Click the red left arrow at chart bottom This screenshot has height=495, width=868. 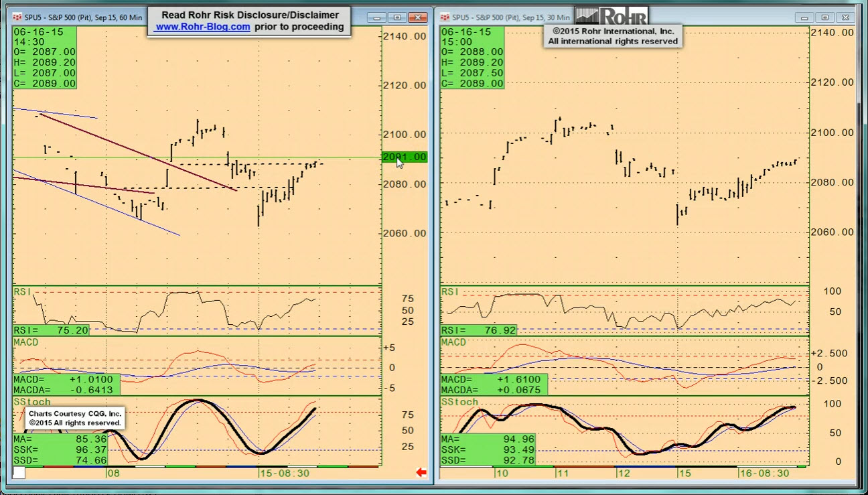[421, 472]
